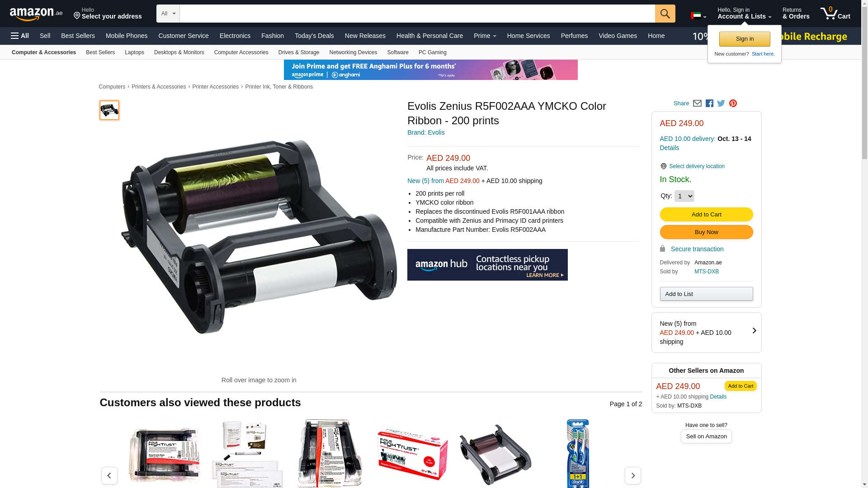This screenshot has width=868, height=488.
Task: Click the search magnifier button
Action: pyautogui.click(x=665, y=14)
